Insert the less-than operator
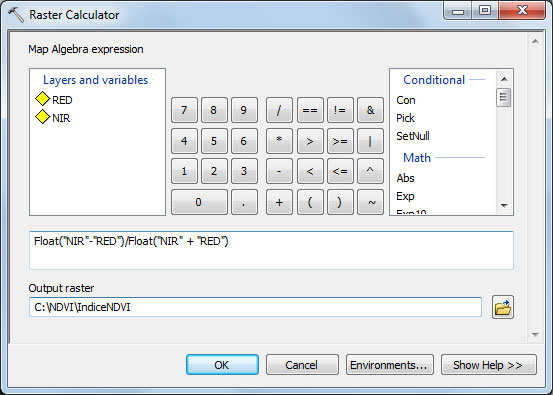Screen dimensions: 553x395 310,171
